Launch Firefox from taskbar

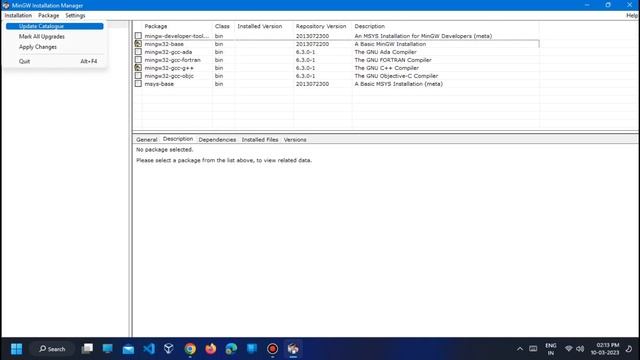coord(211,349)
